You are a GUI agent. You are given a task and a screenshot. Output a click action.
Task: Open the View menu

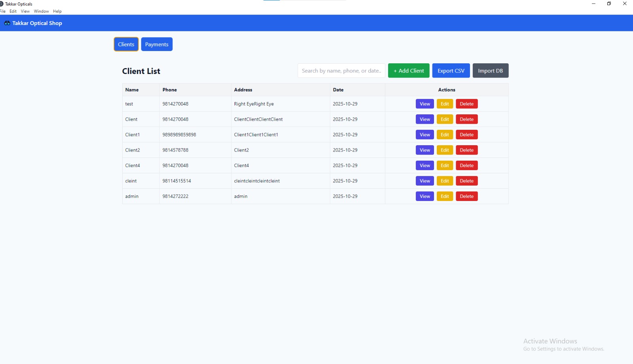25,11
